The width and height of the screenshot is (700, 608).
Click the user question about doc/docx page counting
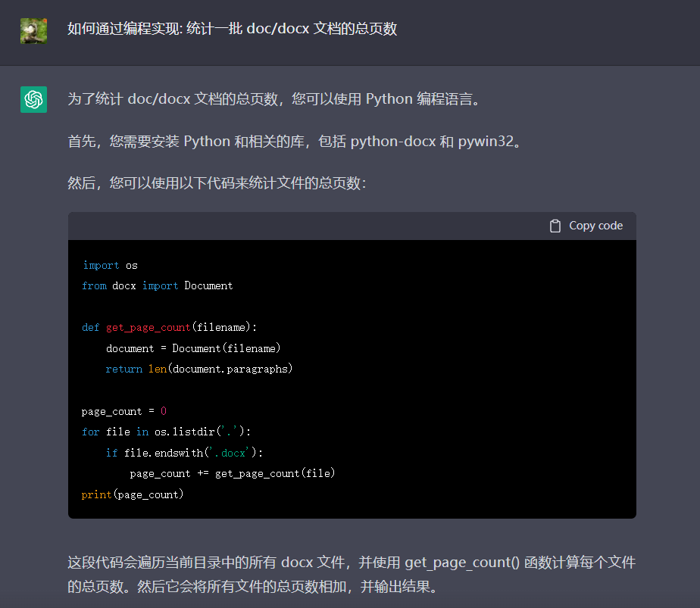pyautogui.click(x=232, y=30)
